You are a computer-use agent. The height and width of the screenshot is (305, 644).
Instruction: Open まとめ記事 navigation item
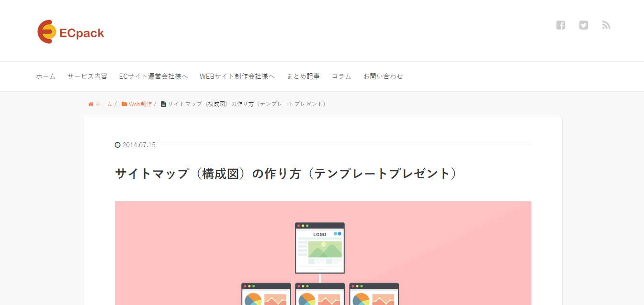pyautogui.click(x=303, y=76)
